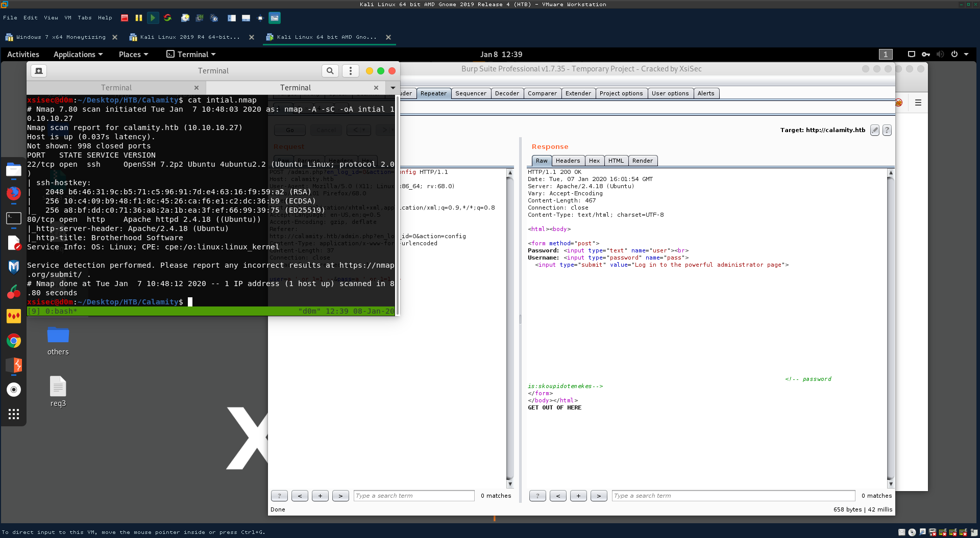Open the text editor icon in the dock
Image resolution: width=980 pixels, height=538 pixels.
tap(14, 243)
